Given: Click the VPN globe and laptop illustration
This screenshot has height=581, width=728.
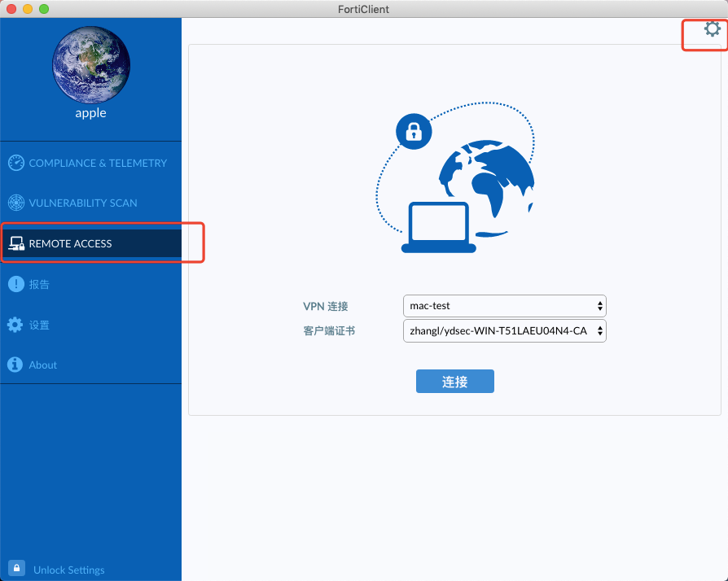Looking at the screenshot, I should [455, 177].
